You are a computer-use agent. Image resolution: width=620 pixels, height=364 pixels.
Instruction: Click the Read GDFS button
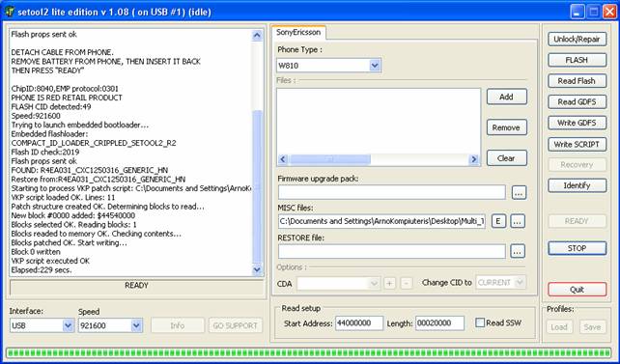pyautogui.click(x=577, y=102)
